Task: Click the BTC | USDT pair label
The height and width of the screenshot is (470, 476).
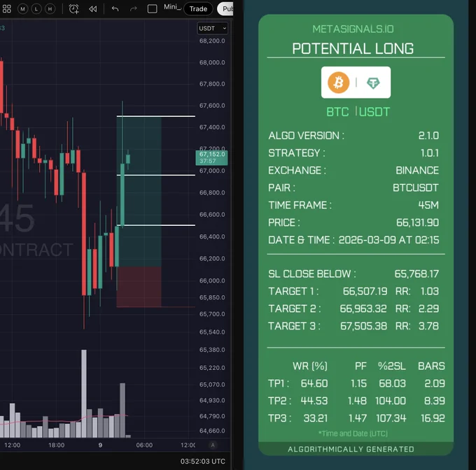Action: point(358,112)
